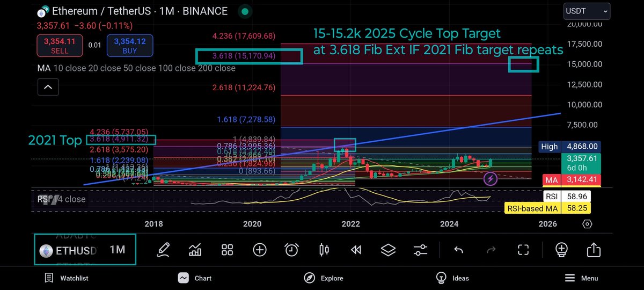This screenshot has height=290, width=644.
Task: Tap the add symbol plus icon
Action: (260, 250)
